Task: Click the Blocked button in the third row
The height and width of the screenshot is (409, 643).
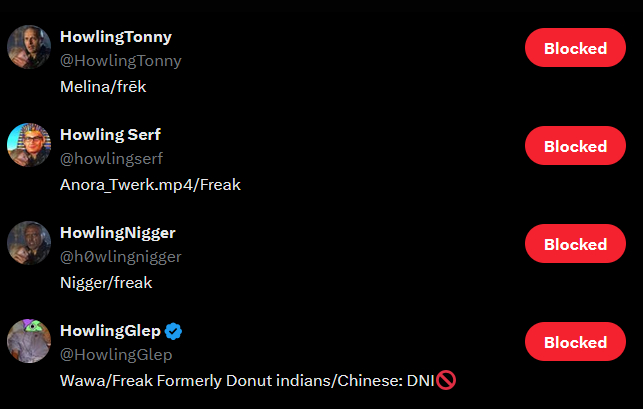Action: 575,244
